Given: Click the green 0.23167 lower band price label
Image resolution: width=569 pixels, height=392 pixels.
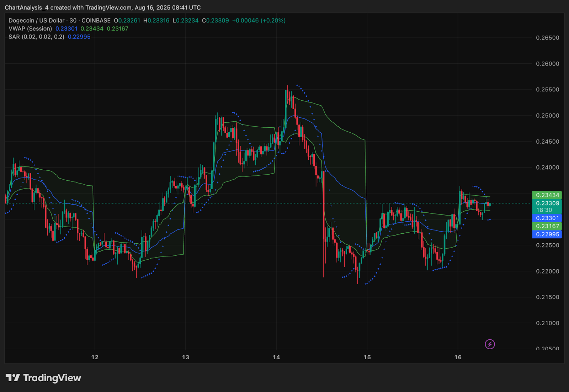Looking at the screenshot, I should (x=547, y=226).
